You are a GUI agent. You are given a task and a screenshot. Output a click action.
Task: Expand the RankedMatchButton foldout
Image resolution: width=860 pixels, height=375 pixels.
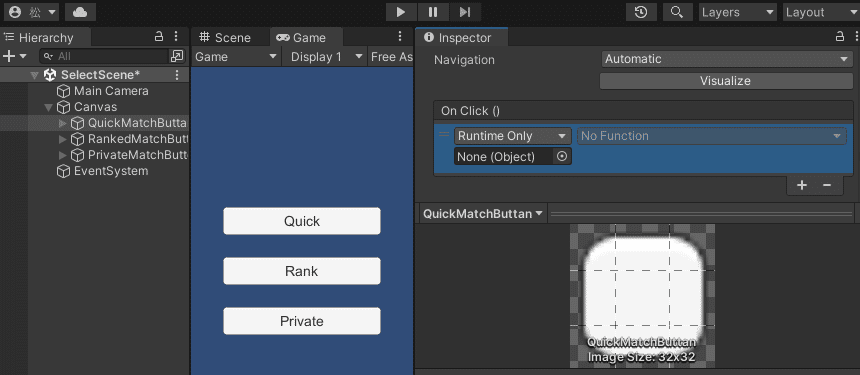click(63, 139)
